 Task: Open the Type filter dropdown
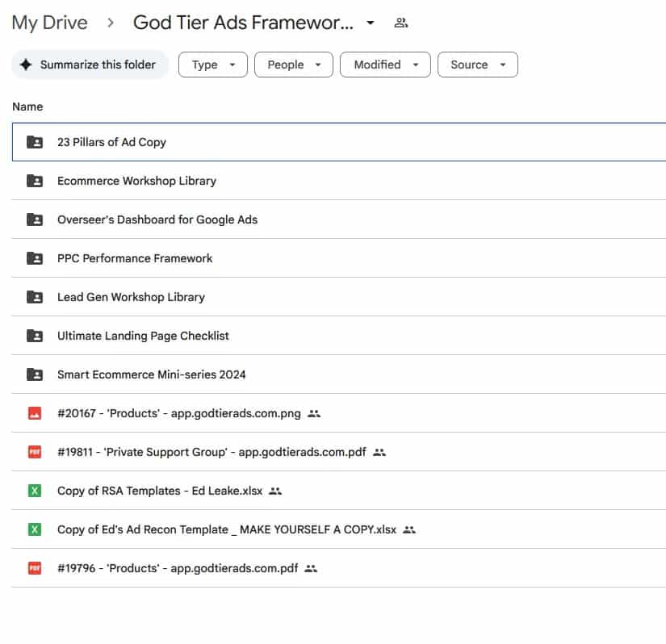(x=212, y=65)
